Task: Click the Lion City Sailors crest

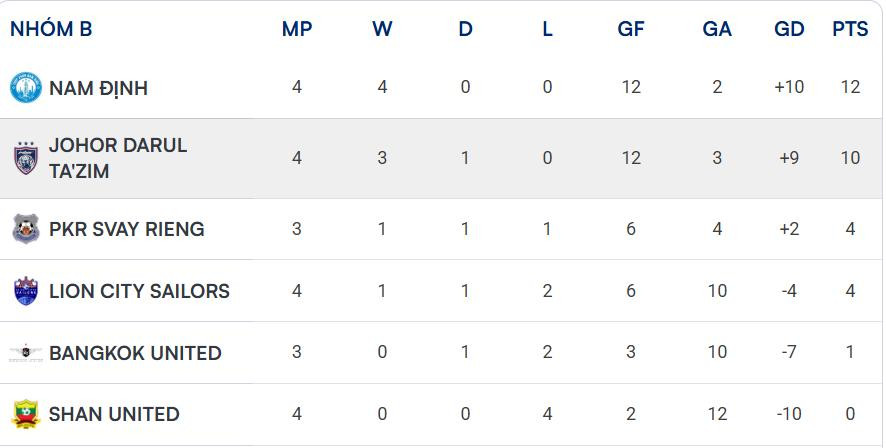Action: click(x=25, y=291)
